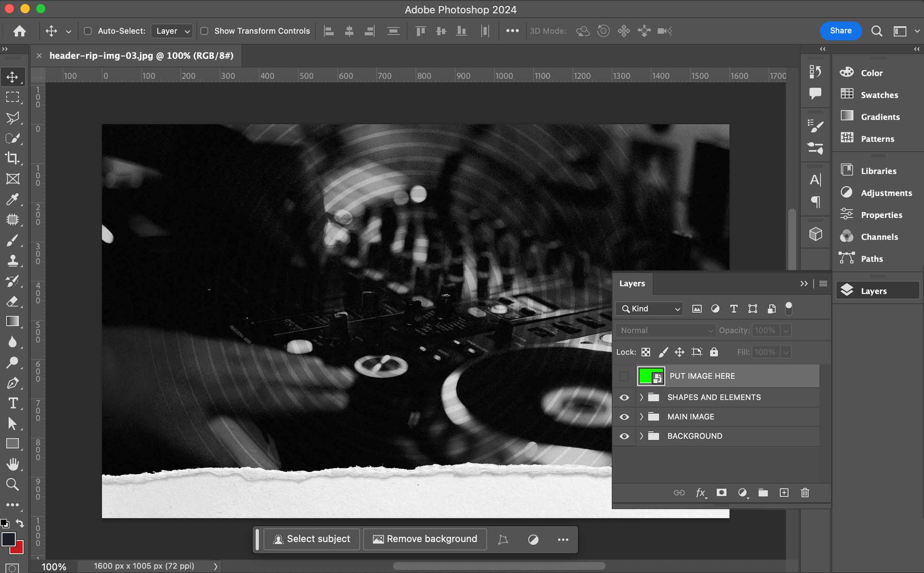The image size is (924, 573).
Task: Open the Adjustments panel
Action: pyautogui.click(x=886, y=193)
